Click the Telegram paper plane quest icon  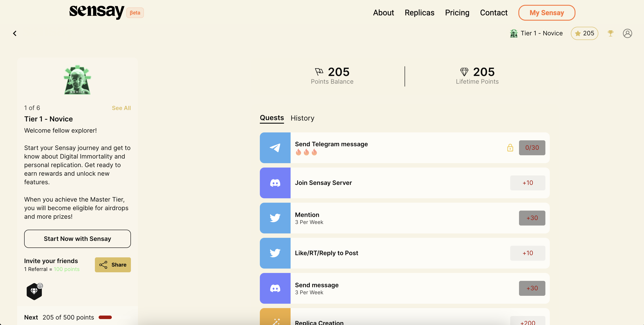pyautogui.click(x=275, y=148)
